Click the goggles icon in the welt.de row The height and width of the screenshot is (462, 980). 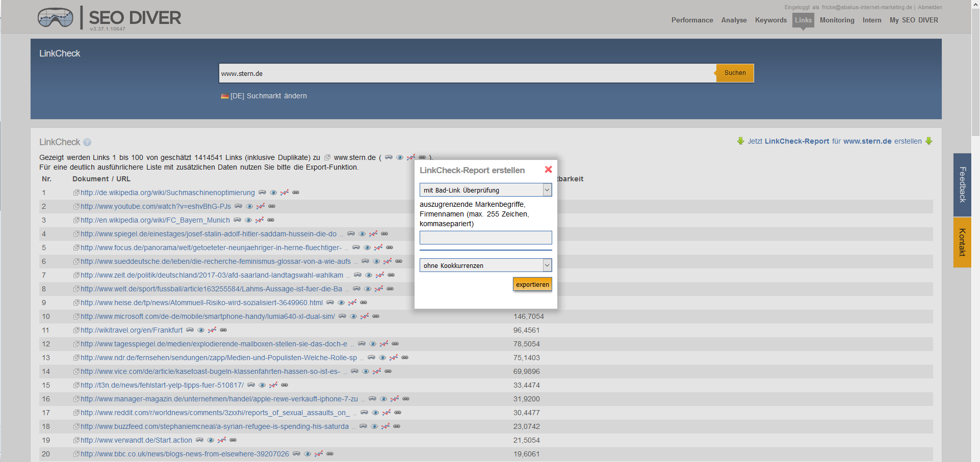pyautogui.click(x=356, y=289)
